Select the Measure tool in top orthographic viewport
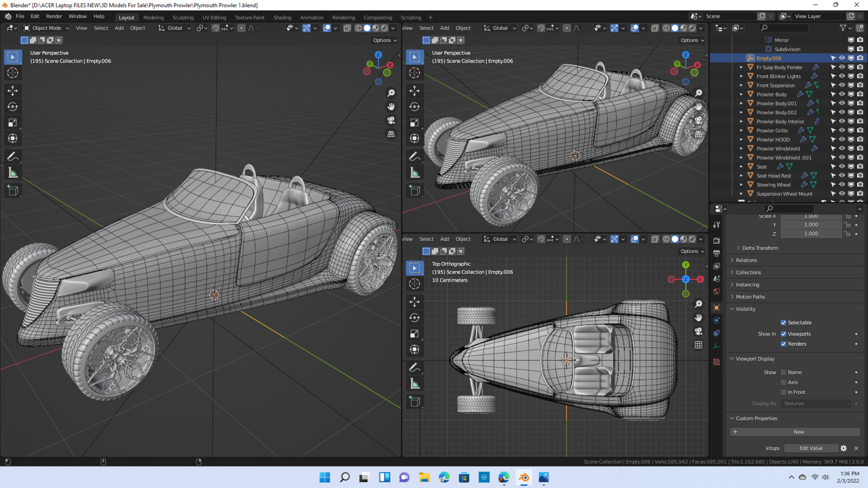 tap(414, 384)
